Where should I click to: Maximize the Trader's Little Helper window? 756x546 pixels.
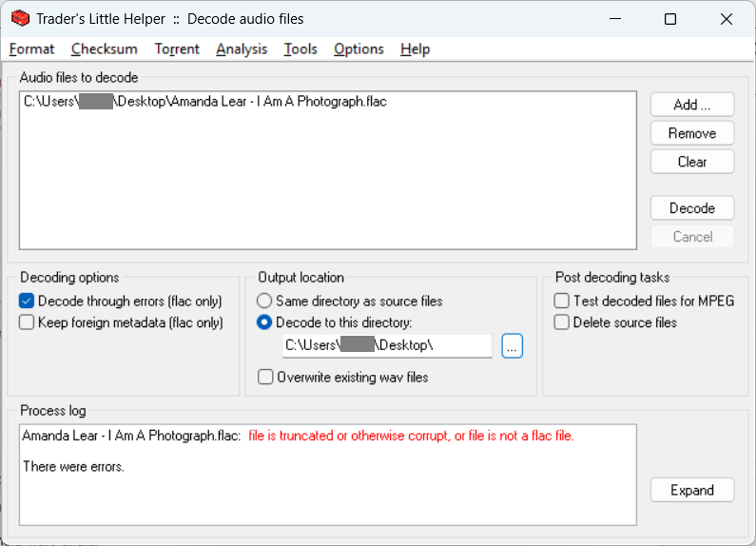click(x=670, y=19)
